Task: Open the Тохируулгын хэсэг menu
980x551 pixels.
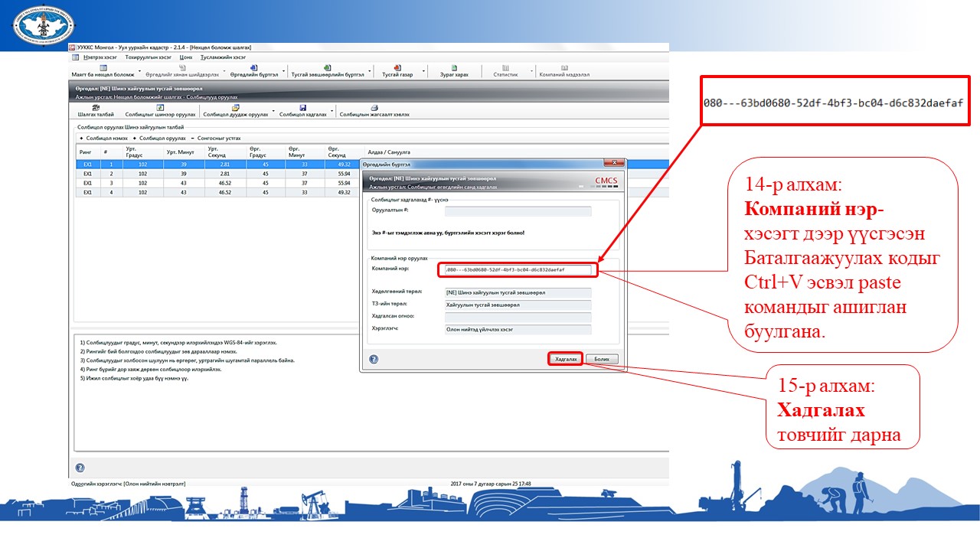Action: point(148,57)
